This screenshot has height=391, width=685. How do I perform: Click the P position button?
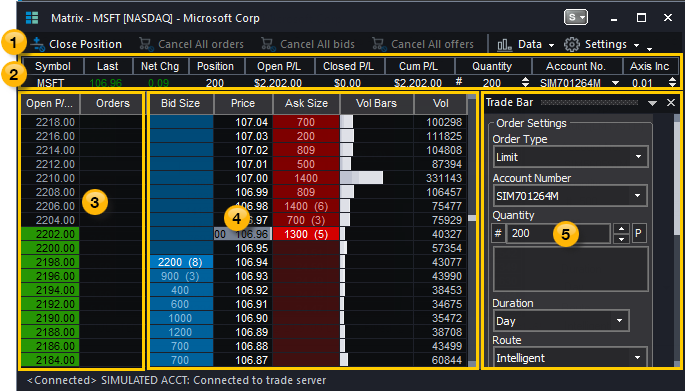click(x=638, y=233)
